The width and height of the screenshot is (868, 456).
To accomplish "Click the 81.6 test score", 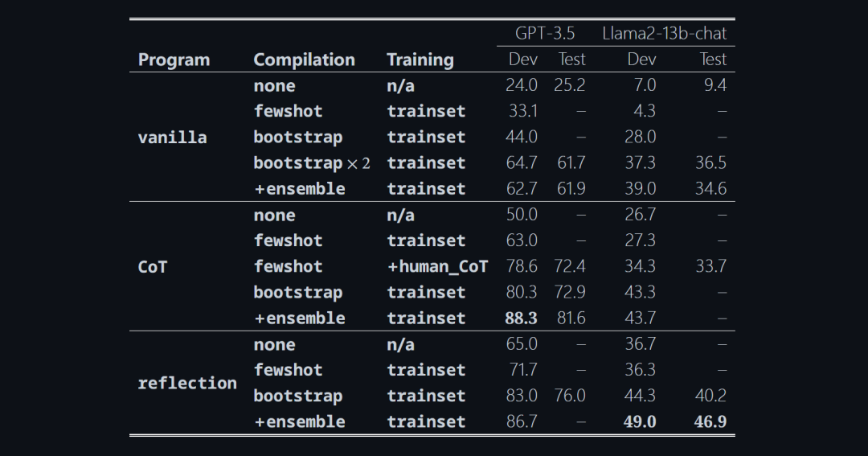I will (571, 318).
